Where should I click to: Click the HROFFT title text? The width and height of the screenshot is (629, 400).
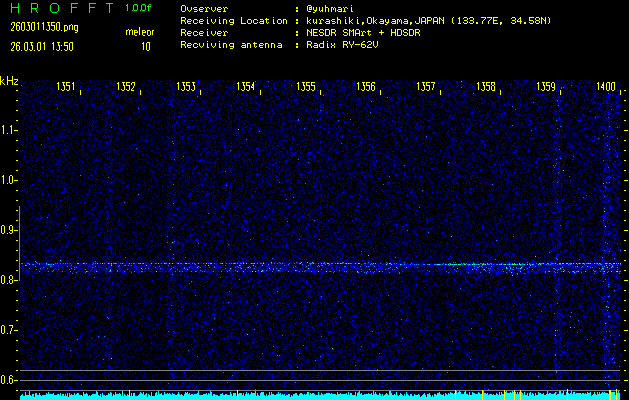pyautogui.click(x=60, y=7)
